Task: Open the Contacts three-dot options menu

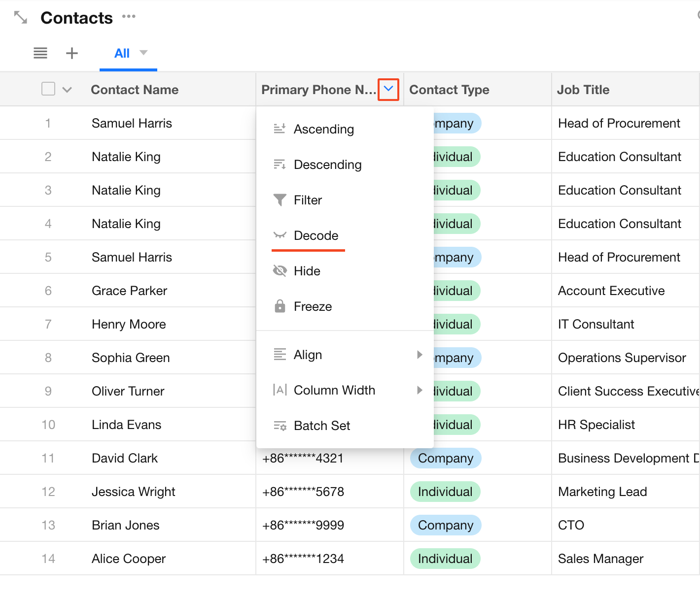Action: tap(129, 17)
